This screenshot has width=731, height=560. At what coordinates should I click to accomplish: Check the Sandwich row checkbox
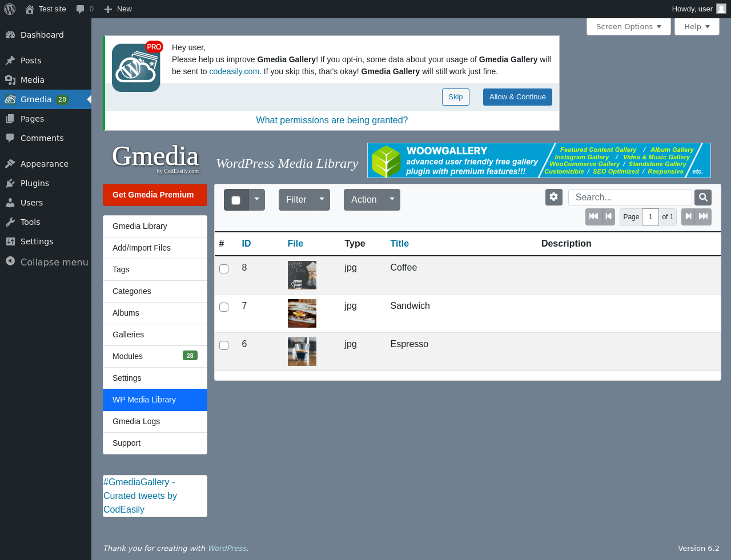224,307
